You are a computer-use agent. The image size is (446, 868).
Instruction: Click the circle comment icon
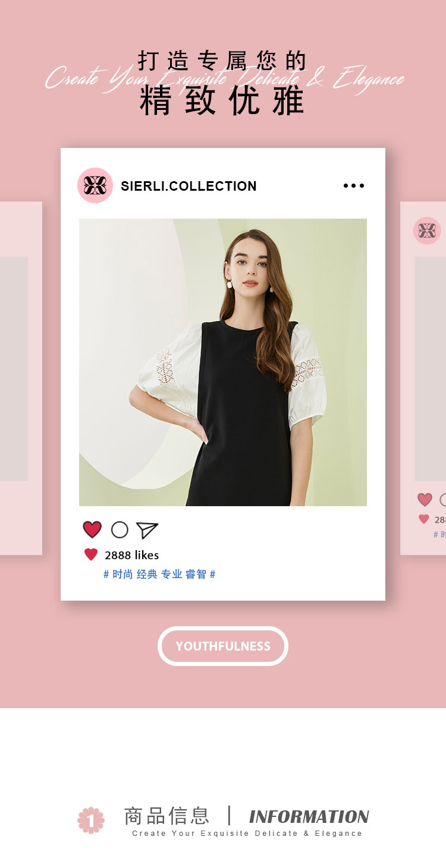point(120,529)
